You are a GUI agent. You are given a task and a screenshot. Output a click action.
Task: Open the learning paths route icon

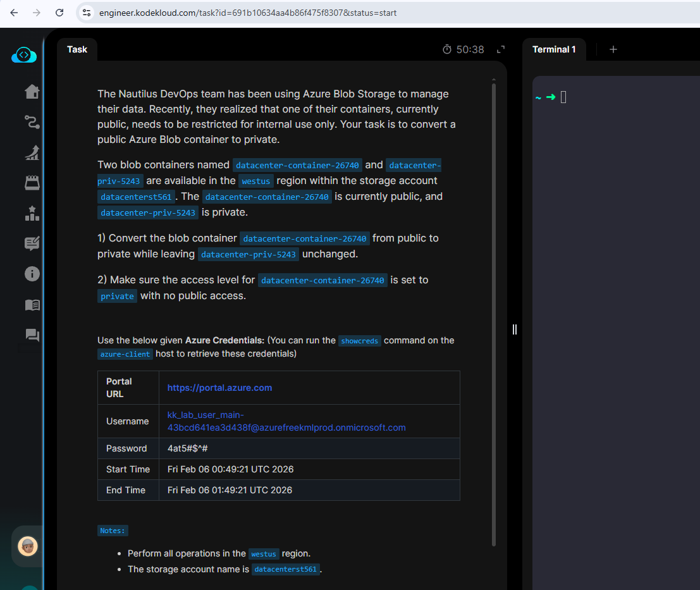pos(32,122)
